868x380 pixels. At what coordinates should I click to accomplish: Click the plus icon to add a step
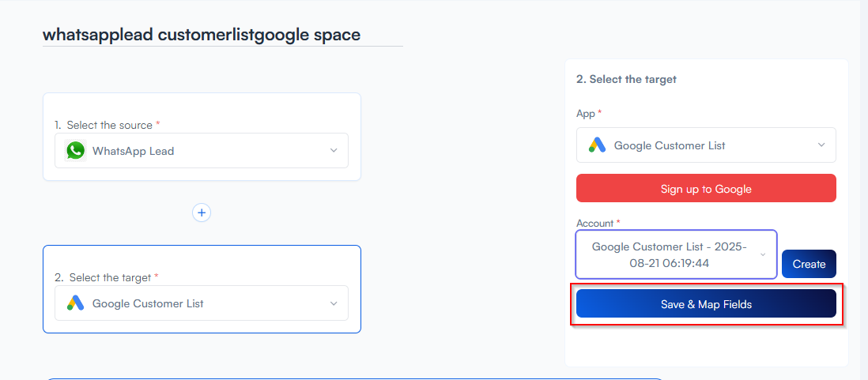(202, 213)
